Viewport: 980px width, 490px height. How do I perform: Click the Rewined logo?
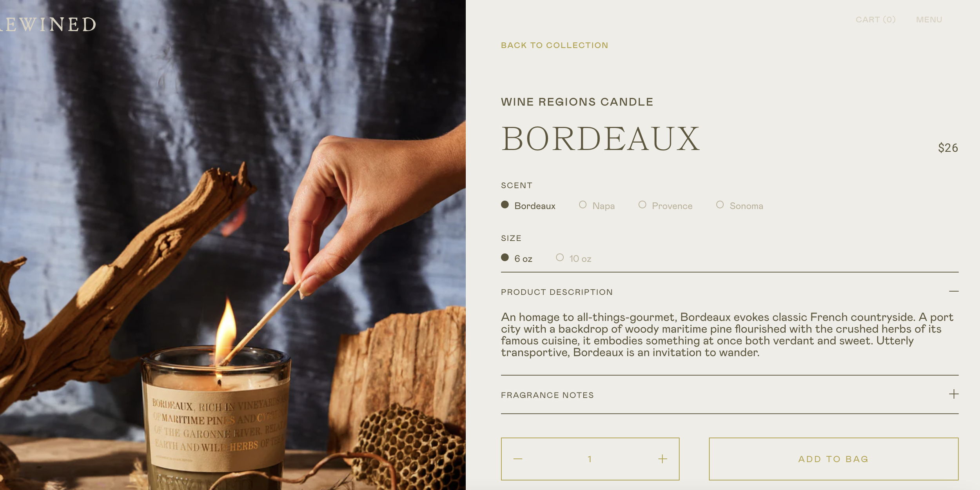47,25
